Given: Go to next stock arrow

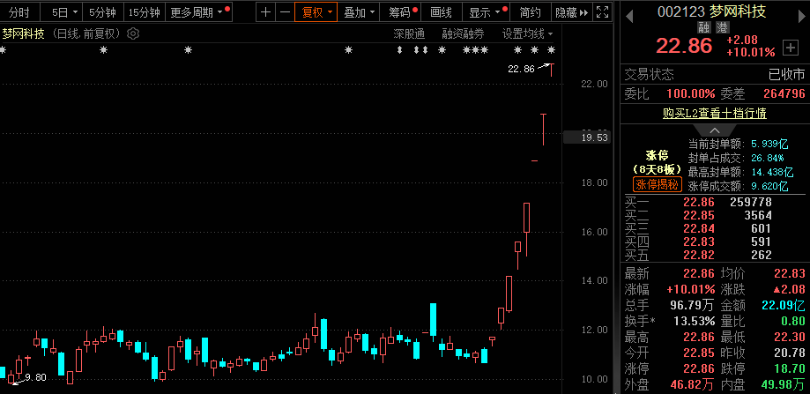Looking at the screenshot, I should (x=802, y=17).
